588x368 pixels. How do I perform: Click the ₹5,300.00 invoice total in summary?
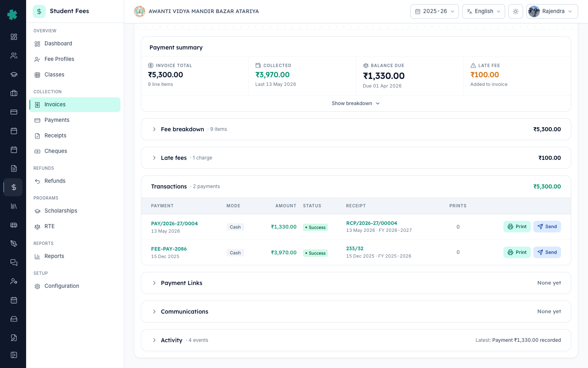coord(165,75)
